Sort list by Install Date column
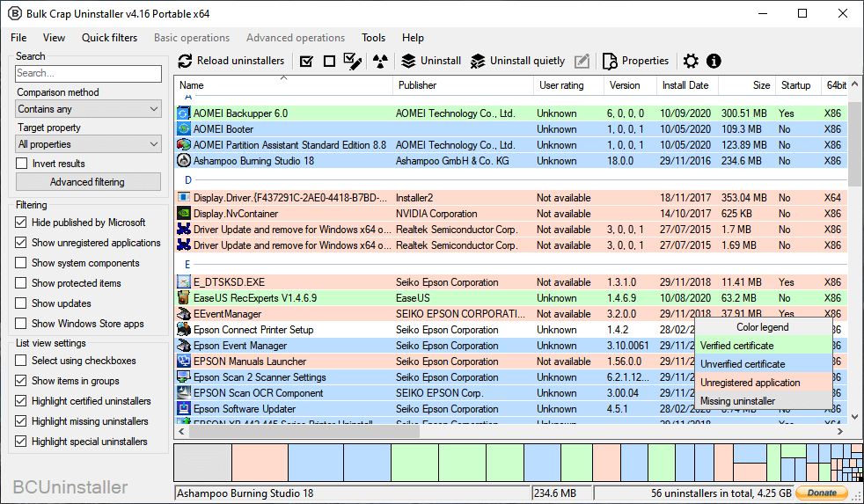The width and height of the screenshot is (864, 504). (x=687, y=85)
